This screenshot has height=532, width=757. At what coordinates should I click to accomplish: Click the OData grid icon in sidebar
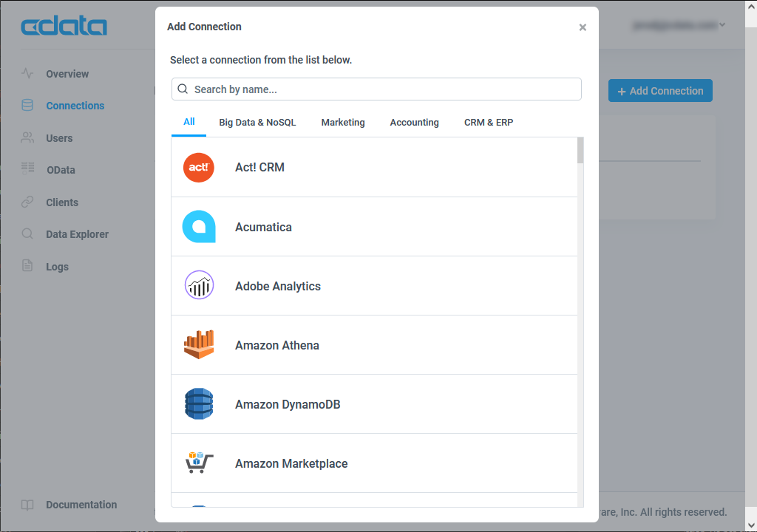[x=27, y=168]
